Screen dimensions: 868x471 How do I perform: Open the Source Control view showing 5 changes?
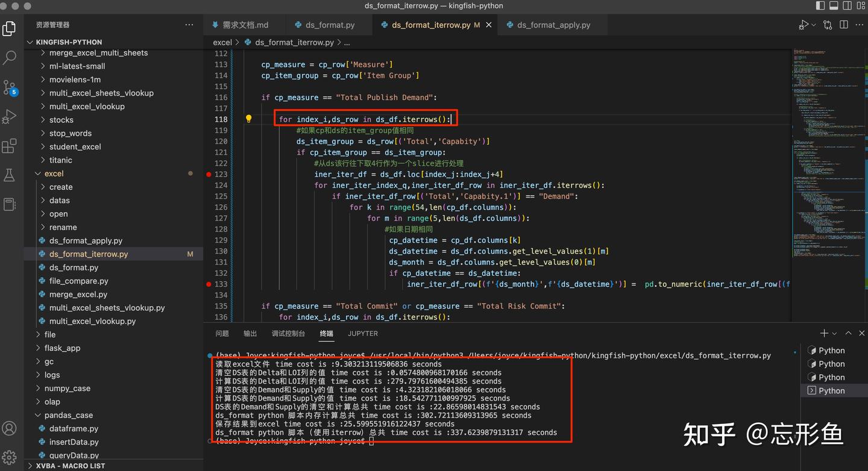point(9,87)
